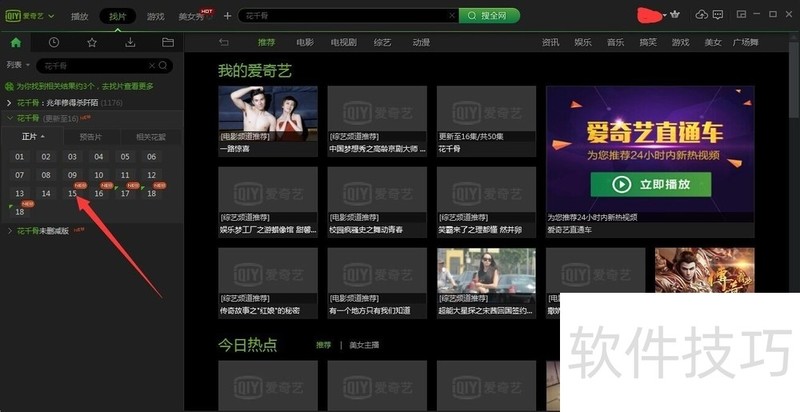Open the 美女秀 tab
This screenshot has width=800, height=412.
(191, 16)
